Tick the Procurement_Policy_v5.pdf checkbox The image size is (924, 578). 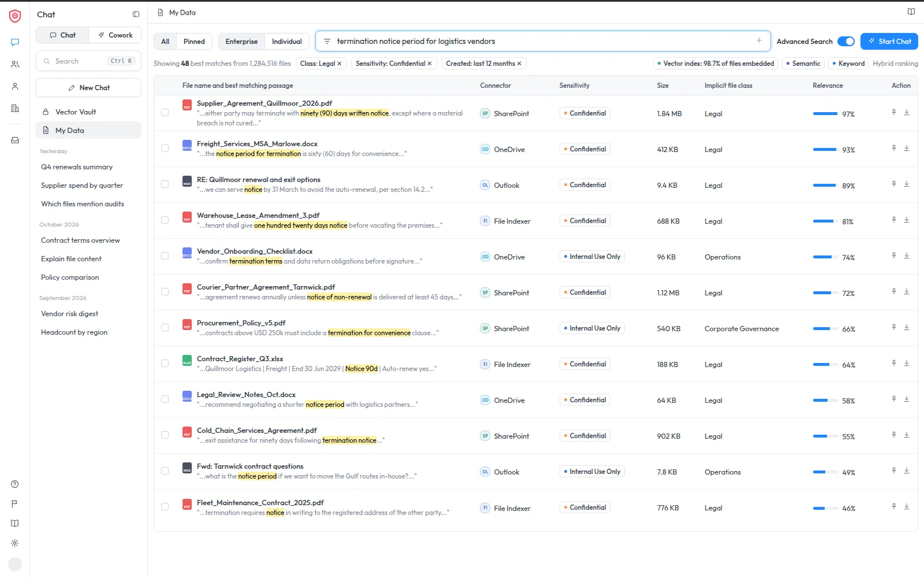[165, 328]
